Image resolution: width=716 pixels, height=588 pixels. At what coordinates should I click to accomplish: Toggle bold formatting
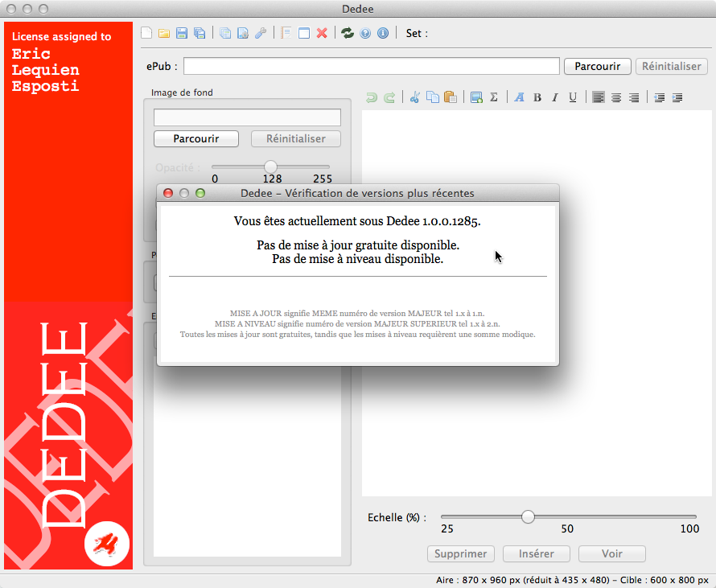[537, 97]
